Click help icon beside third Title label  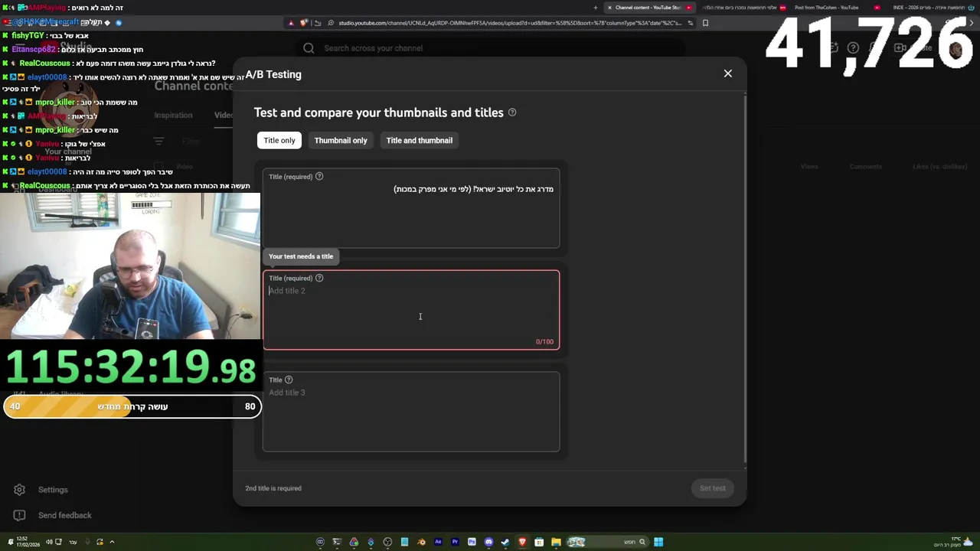[x=289, y=380]
